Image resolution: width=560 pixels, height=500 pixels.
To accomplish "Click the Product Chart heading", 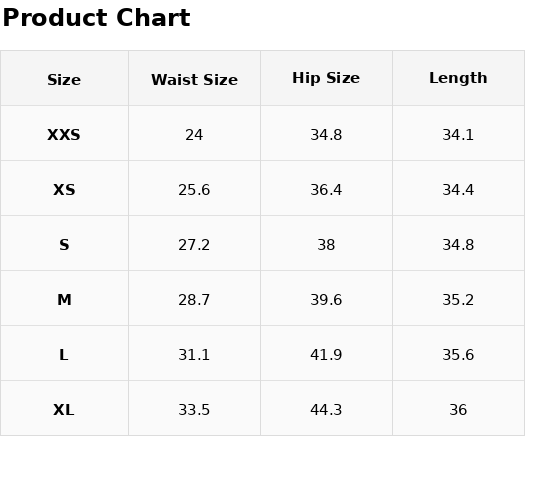I will pyautogui.click(x=96, y=18).
